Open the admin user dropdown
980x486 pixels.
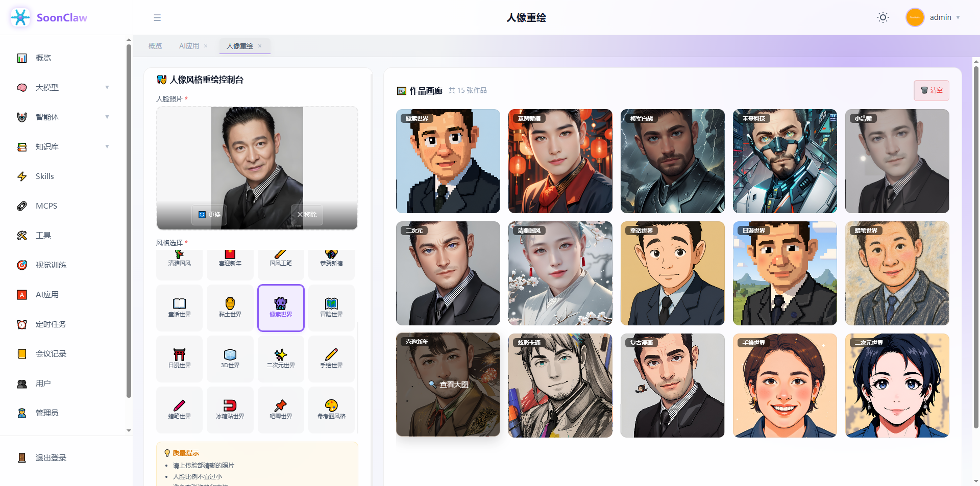point(934,17)
